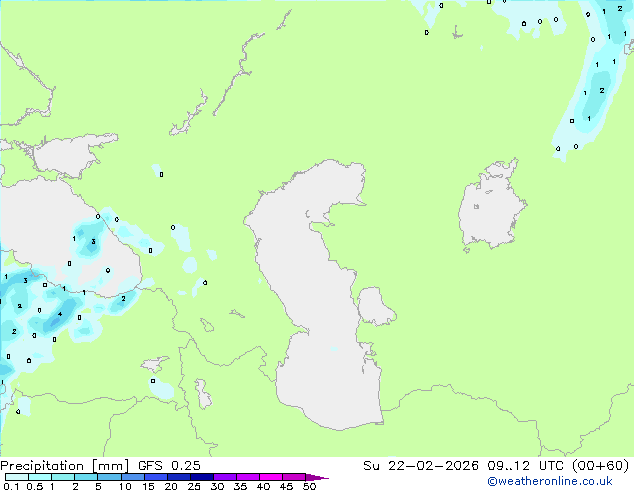Pick the 5–10 mm legend swatch
The image size is (634, 490).
109,477
